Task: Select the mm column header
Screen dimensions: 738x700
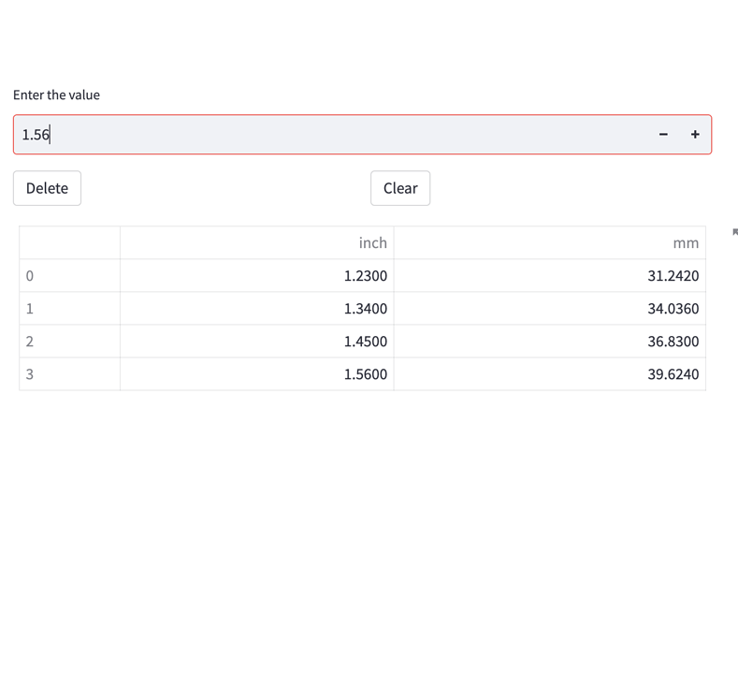Action: 550,243
